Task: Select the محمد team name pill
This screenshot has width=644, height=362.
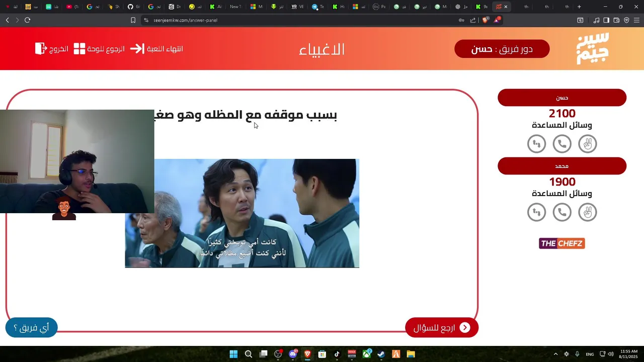Action: [x=562, y=166]
